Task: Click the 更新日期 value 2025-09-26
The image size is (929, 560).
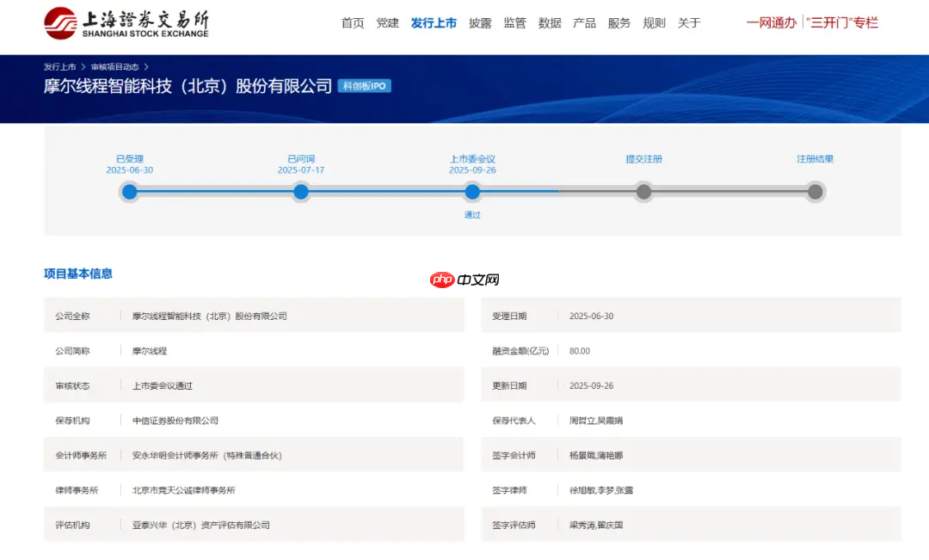Action: (591, 385)
